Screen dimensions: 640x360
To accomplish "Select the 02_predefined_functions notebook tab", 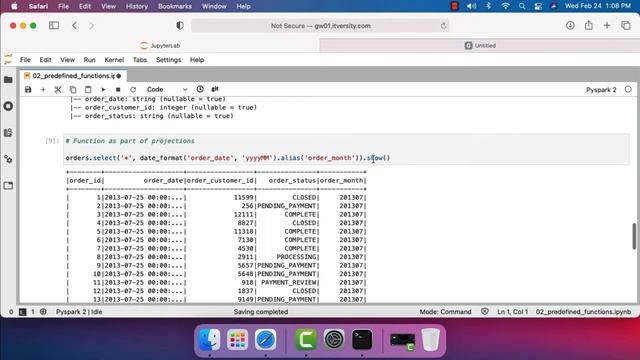I will pyautogui.click(x=73, y=76).
